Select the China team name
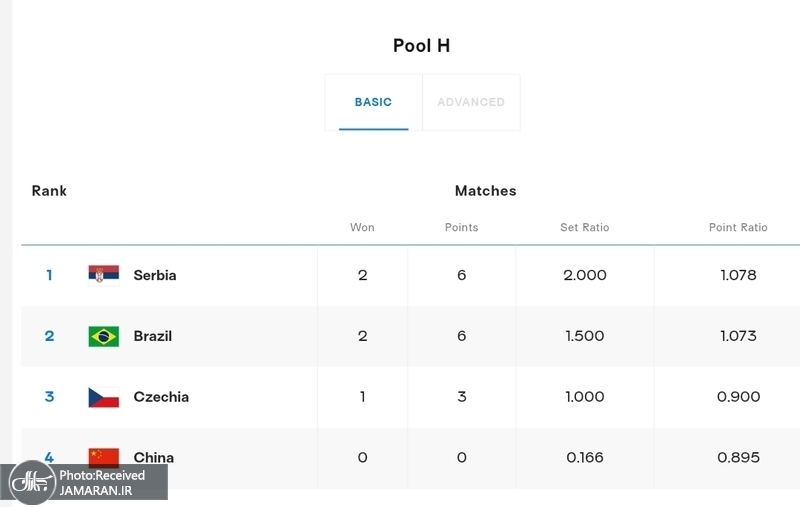Screen dimensions: 800x507 click(154, 457)
